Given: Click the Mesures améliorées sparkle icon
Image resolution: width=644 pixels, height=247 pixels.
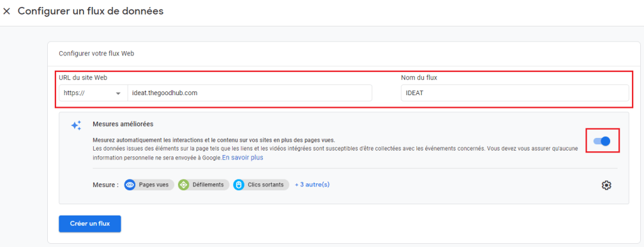Looking at the screenshot, I should (x=76, y=125).
